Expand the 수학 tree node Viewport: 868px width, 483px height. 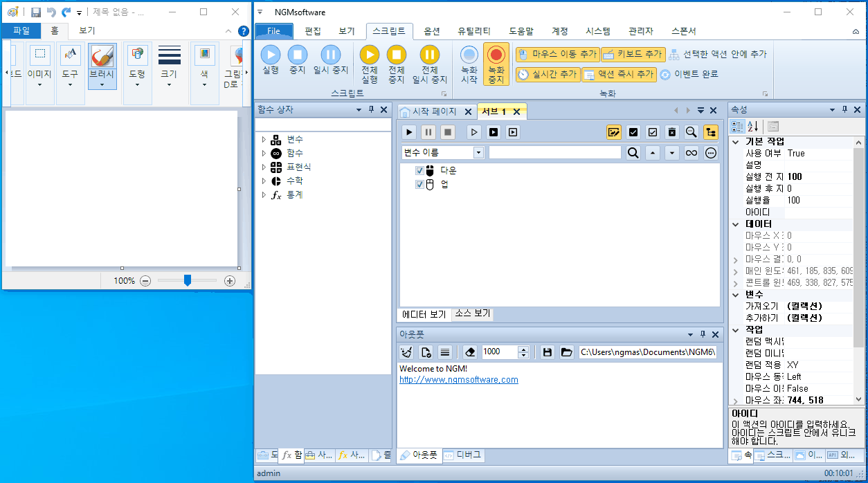[x=264, y=181]
